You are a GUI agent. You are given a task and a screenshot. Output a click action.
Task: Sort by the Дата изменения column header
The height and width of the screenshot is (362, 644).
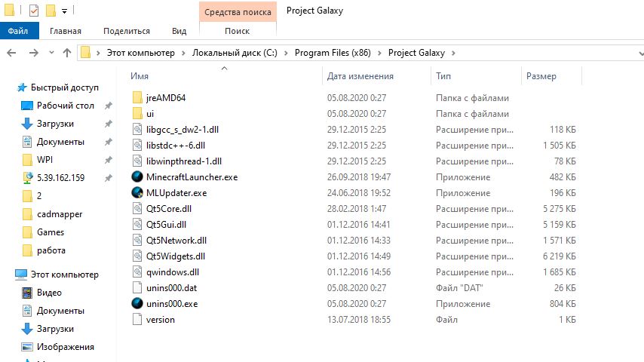360,76
